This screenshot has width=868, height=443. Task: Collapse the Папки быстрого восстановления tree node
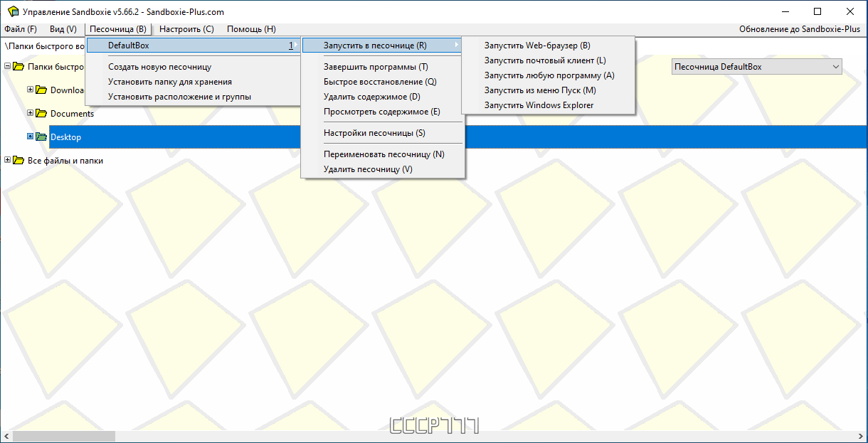[7, 66]
